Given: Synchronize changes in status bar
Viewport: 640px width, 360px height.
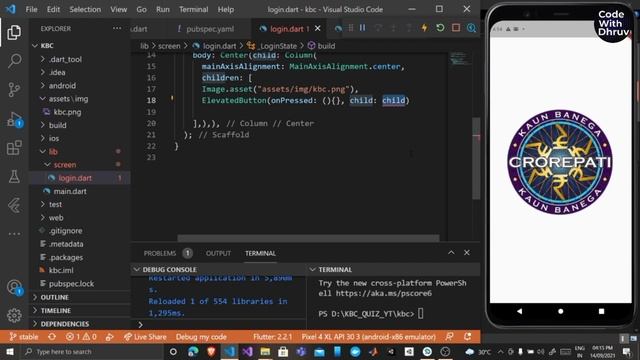Looking at the screenshot, I should pyautogui.click(x=52, y=337).
